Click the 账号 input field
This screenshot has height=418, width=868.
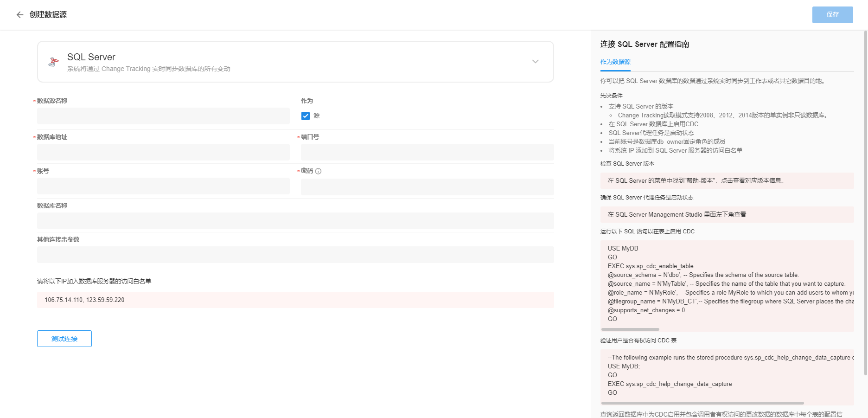click(x=163, y=186)
